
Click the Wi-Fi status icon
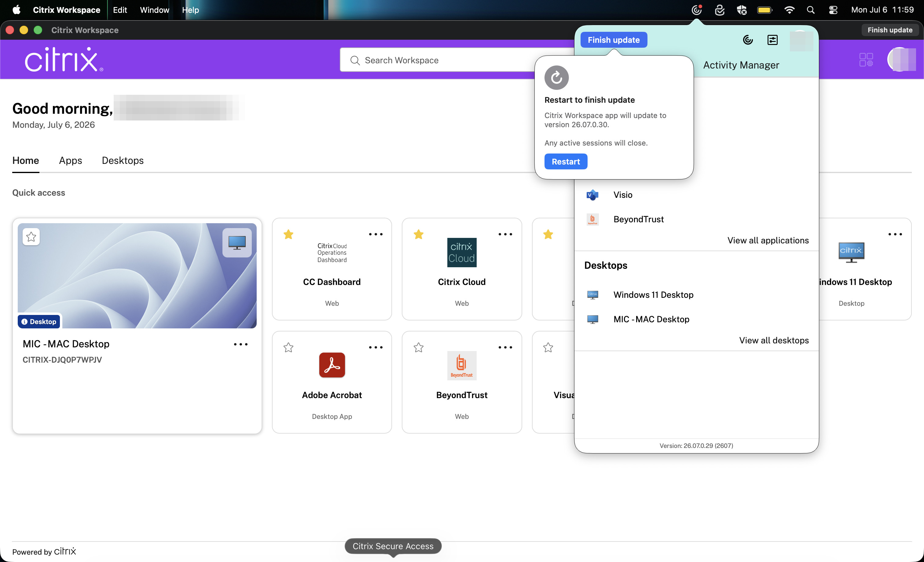(x=789, y=10)
